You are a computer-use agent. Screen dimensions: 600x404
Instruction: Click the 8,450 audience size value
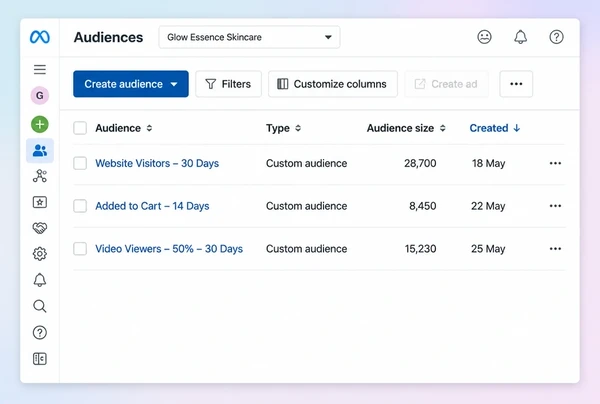[x=423, y=206]
